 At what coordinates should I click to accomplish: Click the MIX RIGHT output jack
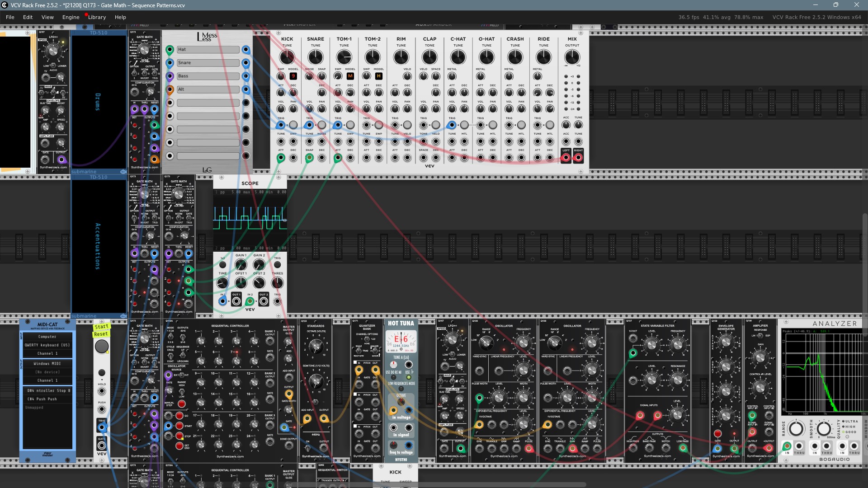tap(578, 158)
